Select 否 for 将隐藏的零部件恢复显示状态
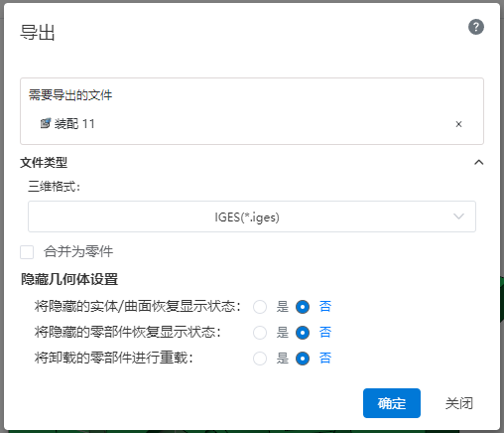 (303, 333)
